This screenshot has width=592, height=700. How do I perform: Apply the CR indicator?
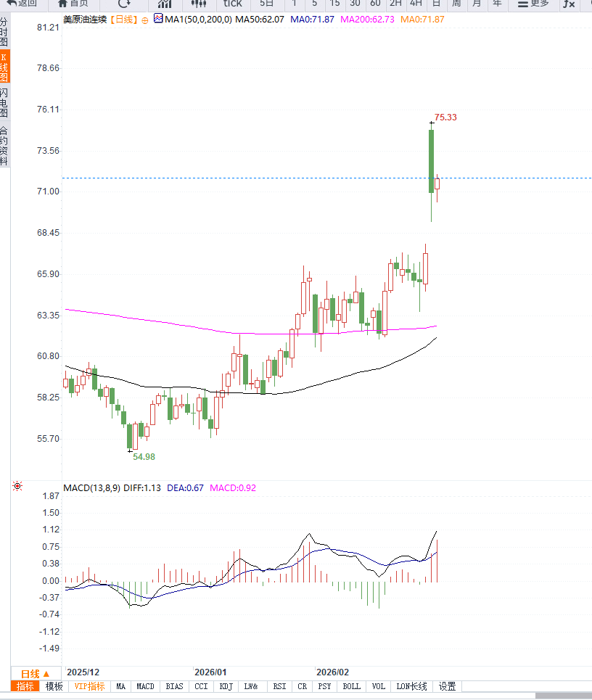(303, 686)
